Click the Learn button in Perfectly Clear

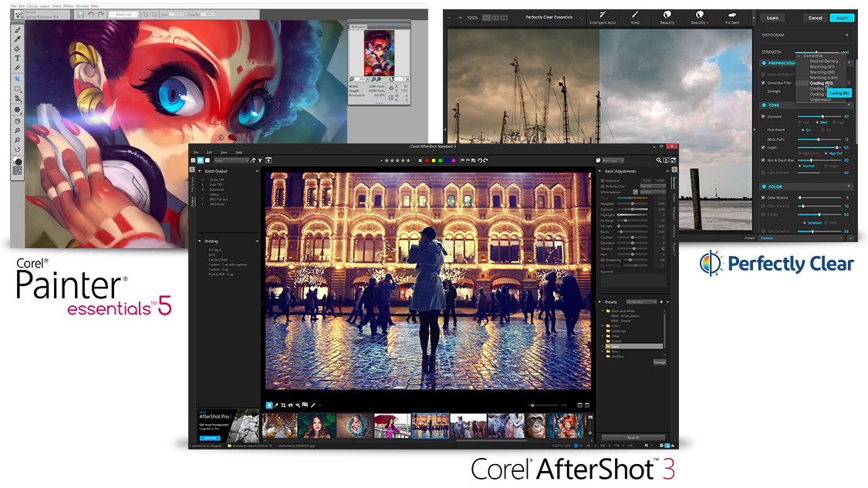tap(772, 18)
